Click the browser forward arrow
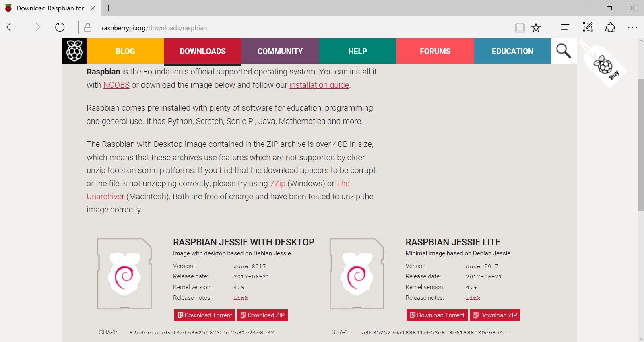Screen dimensions: 644x342 click(35, 27)
